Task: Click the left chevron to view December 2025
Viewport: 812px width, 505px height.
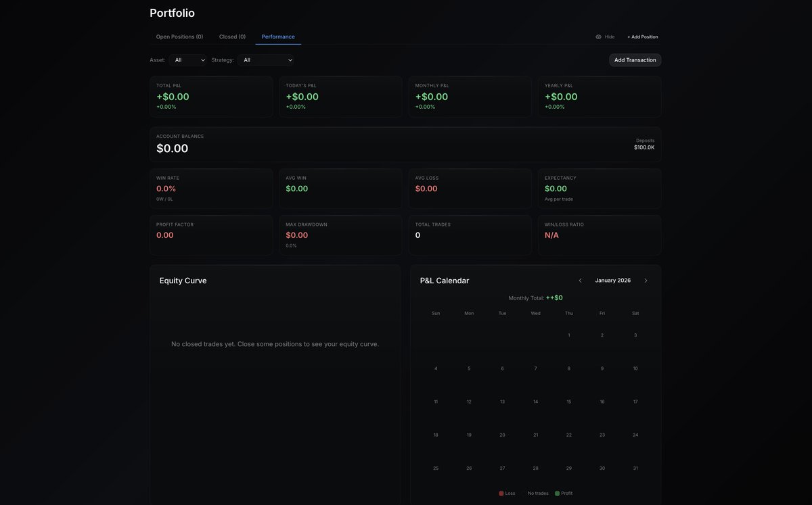Action: pyautogui.click(x=580, y=280)
